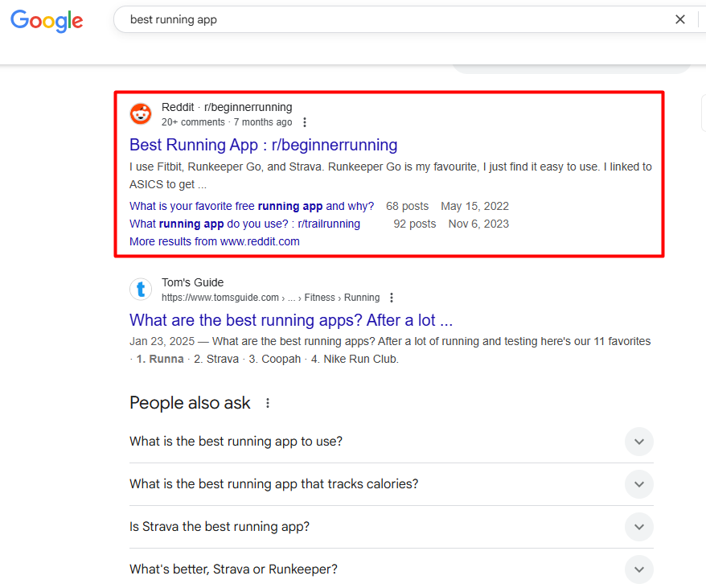Viewport: 706px width, 588px height.
Task: Open the Google logo homepage link
Action: tap(47, 21)
